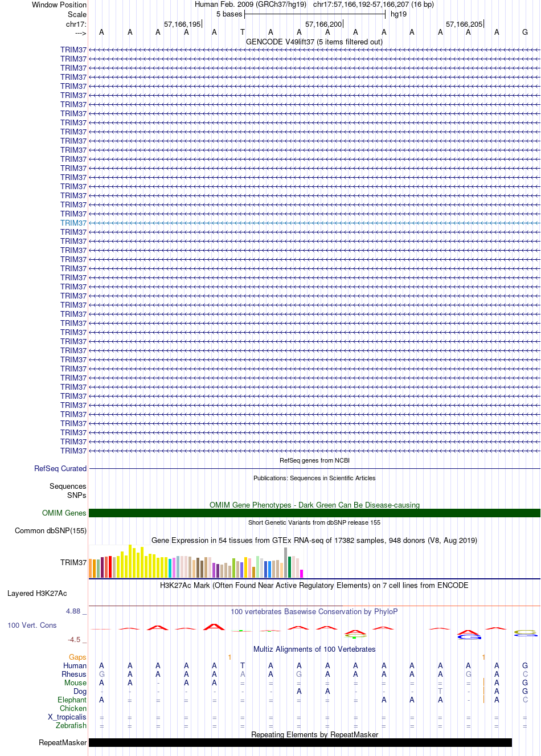This screenshot has width=541, height=756.
Task: Open the OMIM Gene Phenotypes track title
Action: coord(314,505)
